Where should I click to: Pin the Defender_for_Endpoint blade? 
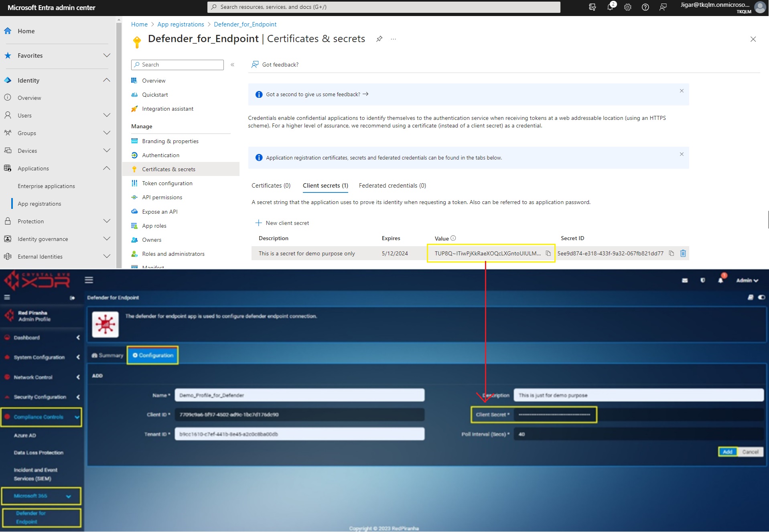click(379, 39)
